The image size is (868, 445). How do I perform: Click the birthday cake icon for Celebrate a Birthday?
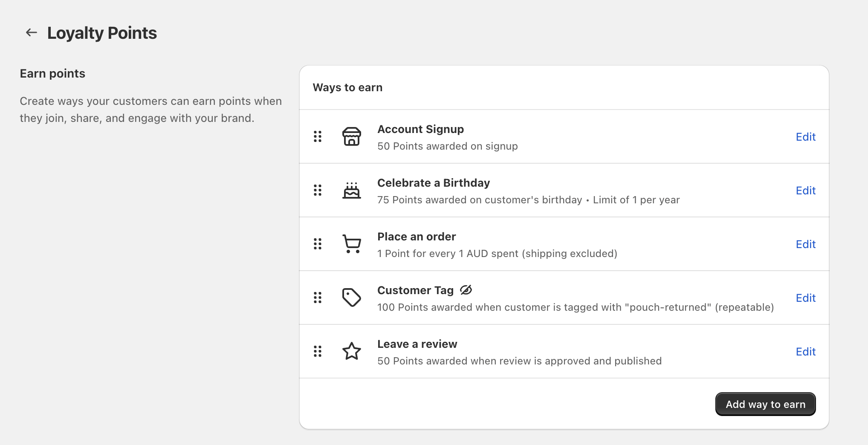point(351,191)
